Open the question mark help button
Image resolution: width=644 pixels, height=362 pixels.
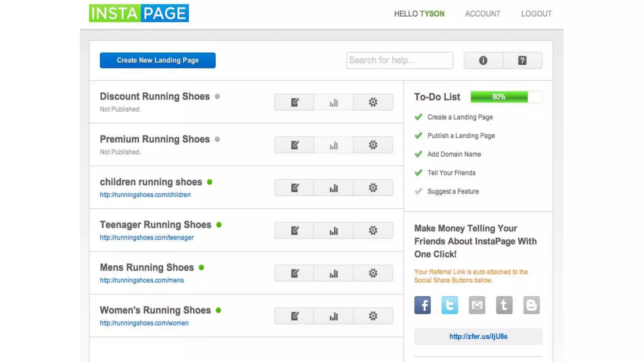point(522,60)
